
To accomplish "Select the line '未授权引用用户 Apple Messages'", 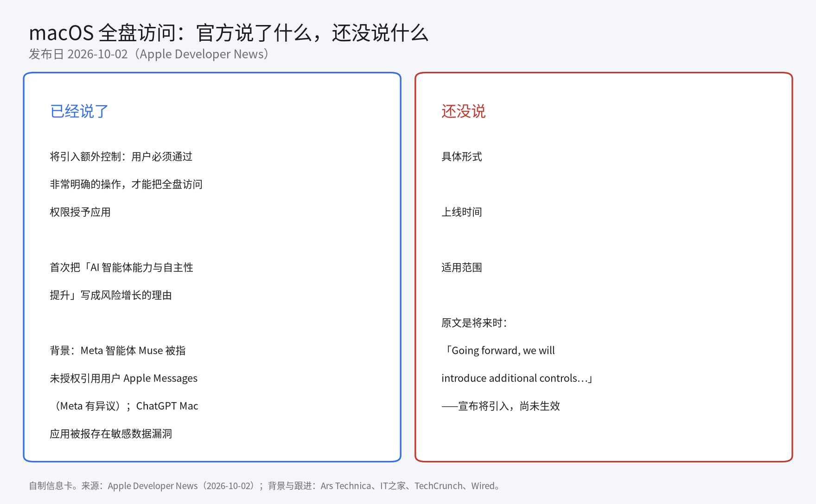I will tap(124, 378).
